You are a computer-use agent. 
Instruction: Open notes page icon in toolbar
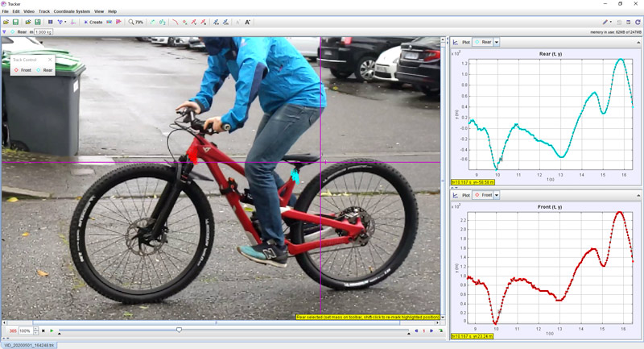tap(619, 23)
